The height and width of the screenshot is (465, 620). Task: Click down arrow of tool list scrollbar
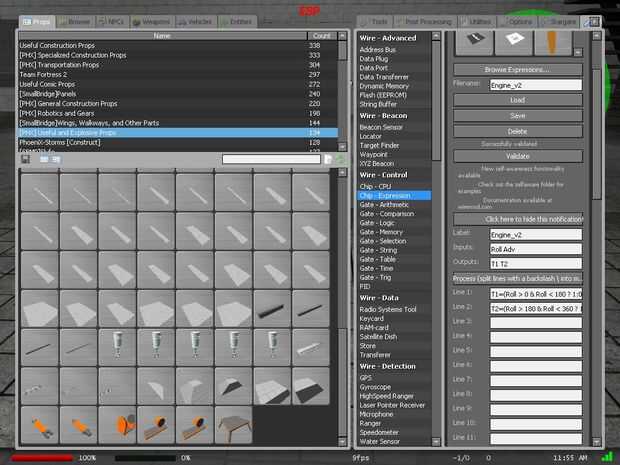[x=436, y=441]
